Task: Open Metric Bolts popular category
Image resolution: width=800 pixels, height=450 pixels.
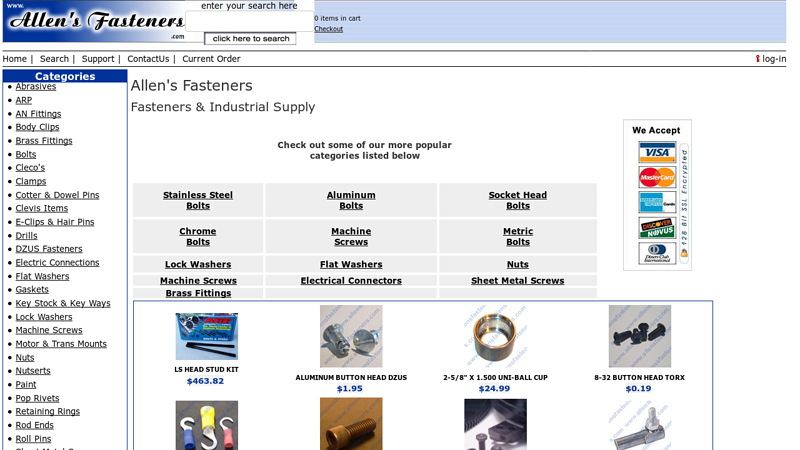Action: point(518,237)
